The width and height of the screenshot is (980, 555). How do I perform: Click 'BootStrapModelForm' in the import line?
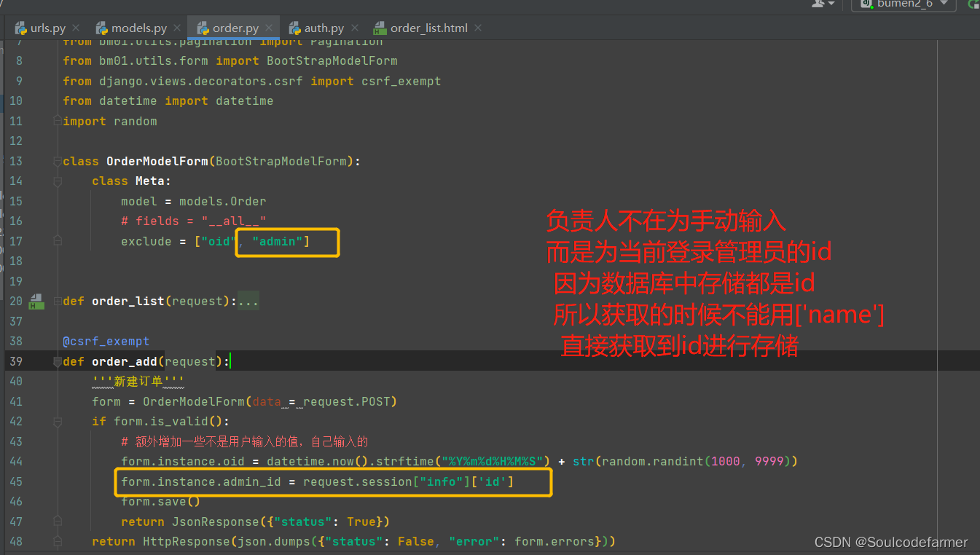pos(332,61)
